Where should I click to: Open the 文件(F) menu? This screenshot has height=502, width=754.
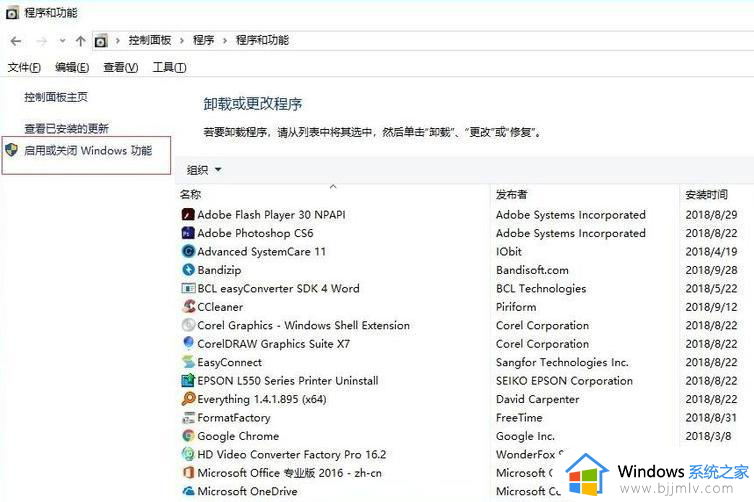pyautogui.click(x=24, y=67)
